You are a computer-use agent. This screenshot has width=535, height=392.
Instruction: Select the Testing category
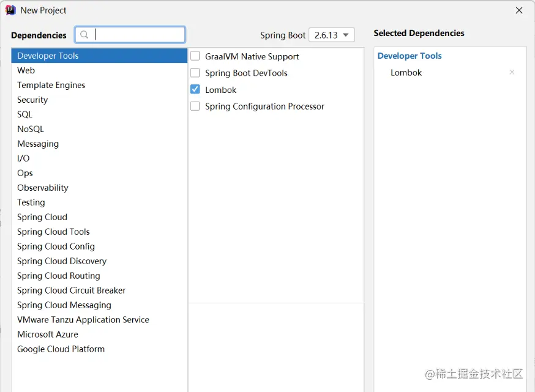point(99,202)
